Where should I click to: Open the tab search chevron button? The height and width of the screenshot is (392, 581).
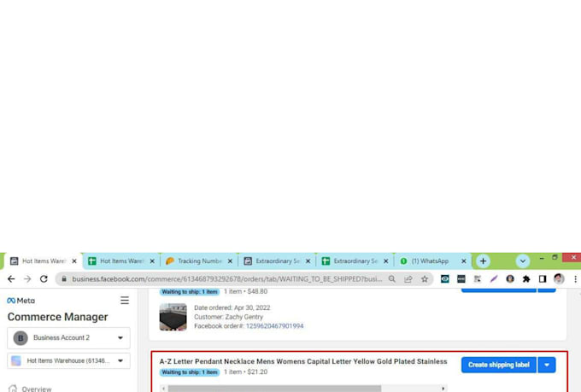522,261
